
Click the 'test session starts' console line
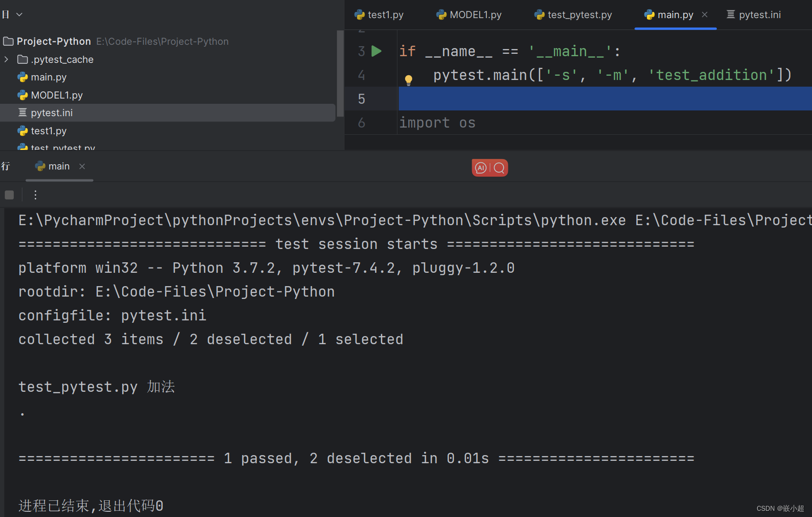356,244
